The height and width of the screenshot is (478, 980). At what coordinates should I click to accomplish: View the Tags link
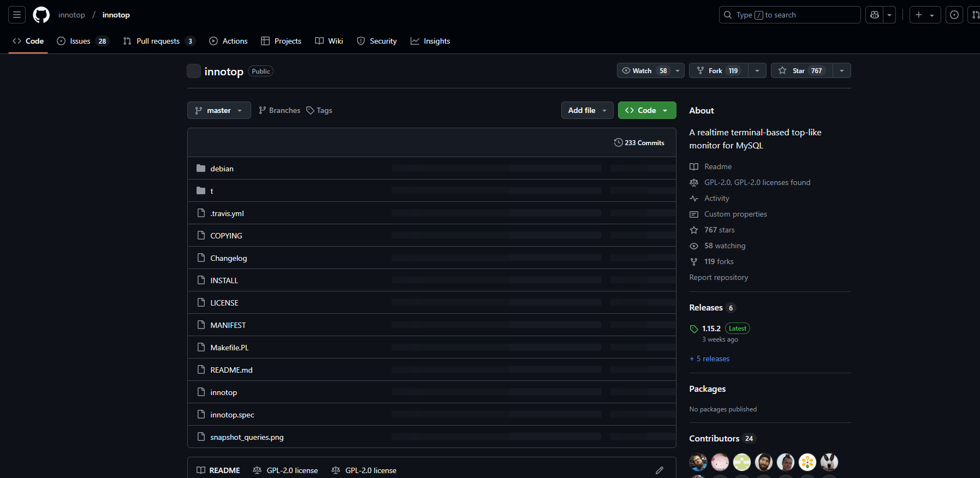[x=319, y=110]
